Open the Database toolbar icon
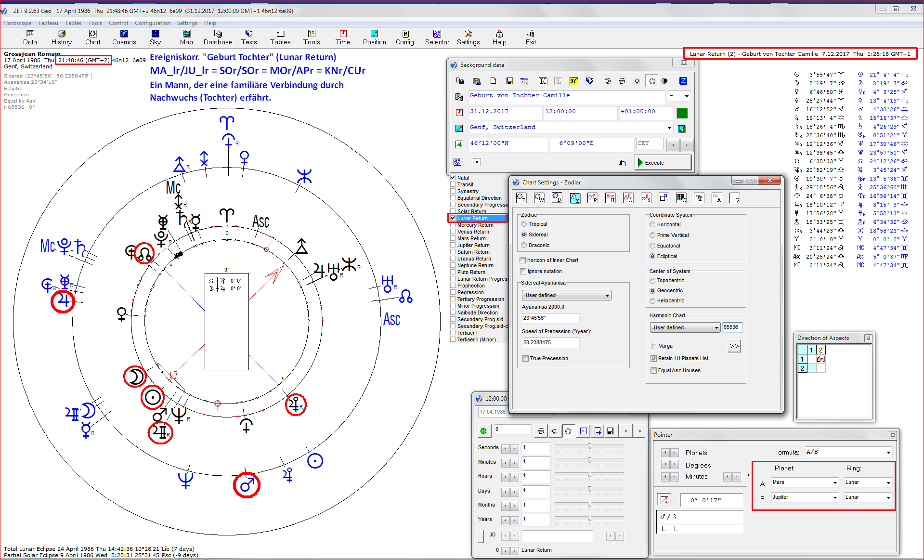 [x=218, y=37]
